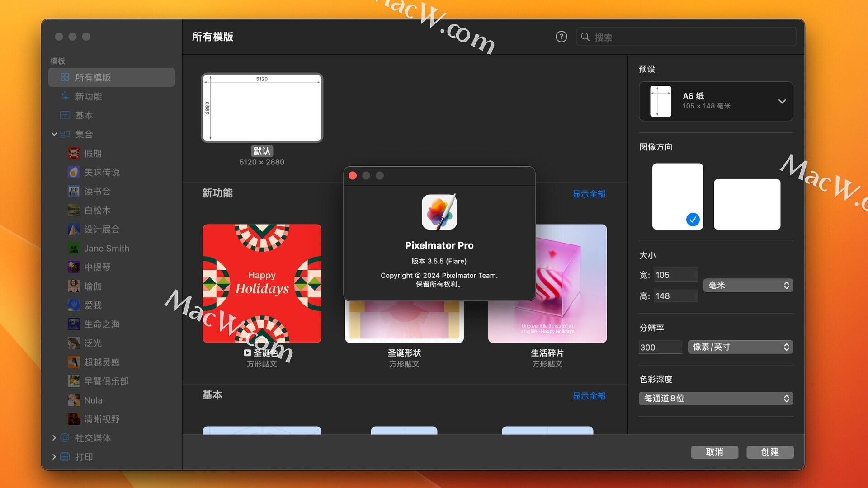Select the 超越灵感 collection icon
The height and width of the screenshot is (488, 868).
pyautogui.click(x=74, y=362)
